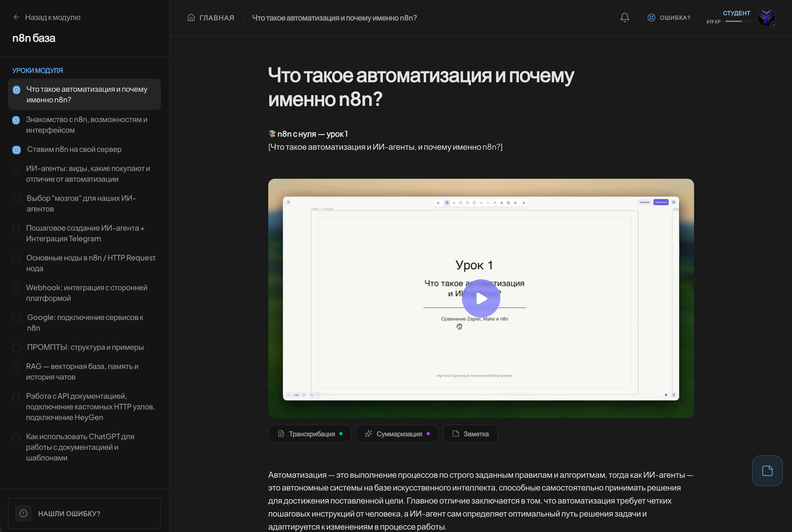Click the floating note icon button
The width and height of the screenshot is (792, 532).
[x=767, y=471]
